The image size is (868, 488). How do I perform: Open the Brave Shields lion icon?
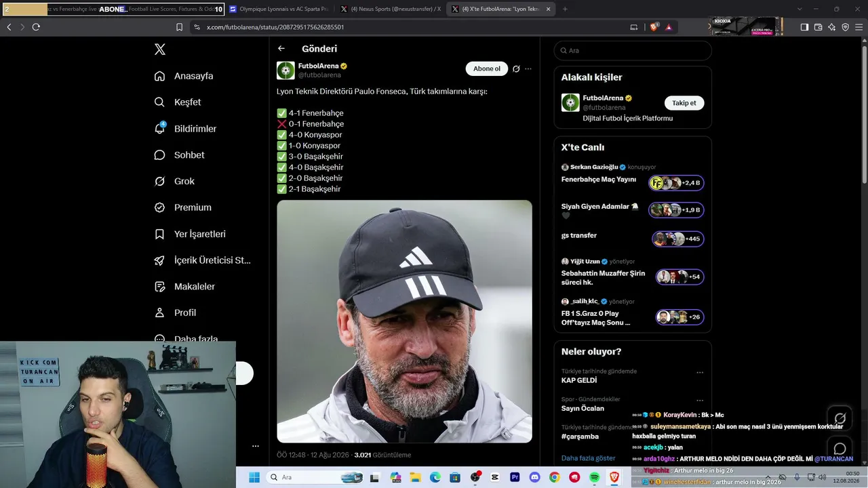654,27
